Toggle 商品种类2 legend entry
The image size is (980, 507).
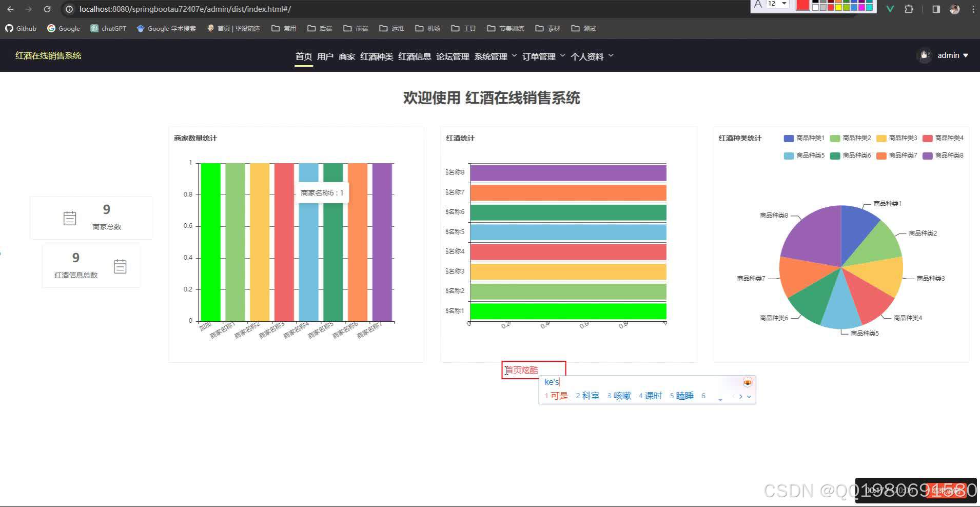pyautogui.click(x=850, y=138)
